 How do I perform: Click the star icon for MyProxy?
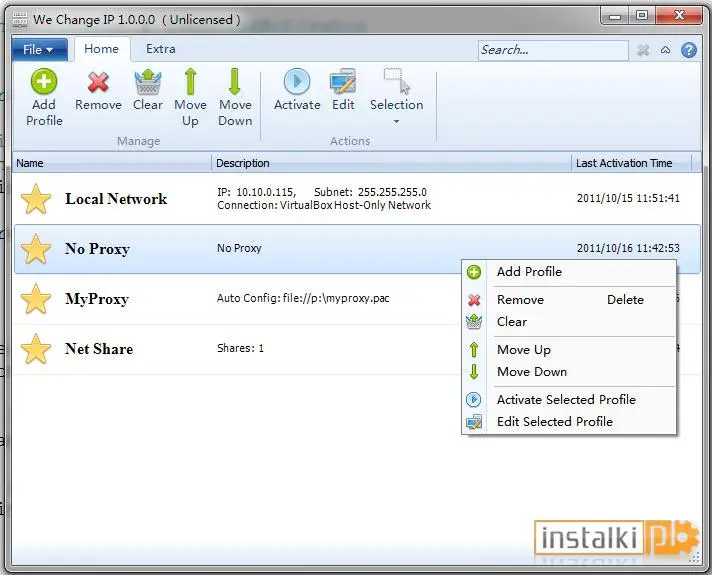36,299
